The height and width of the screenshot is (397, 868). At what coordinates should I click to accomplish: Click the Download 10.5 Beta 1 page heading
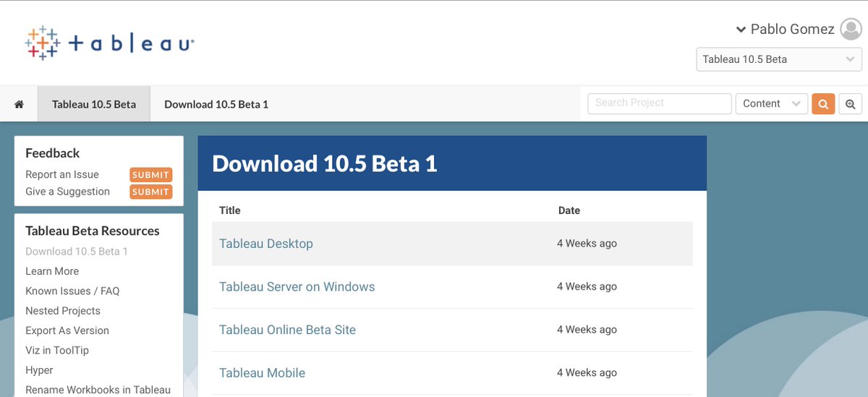[x=325, y=163]
